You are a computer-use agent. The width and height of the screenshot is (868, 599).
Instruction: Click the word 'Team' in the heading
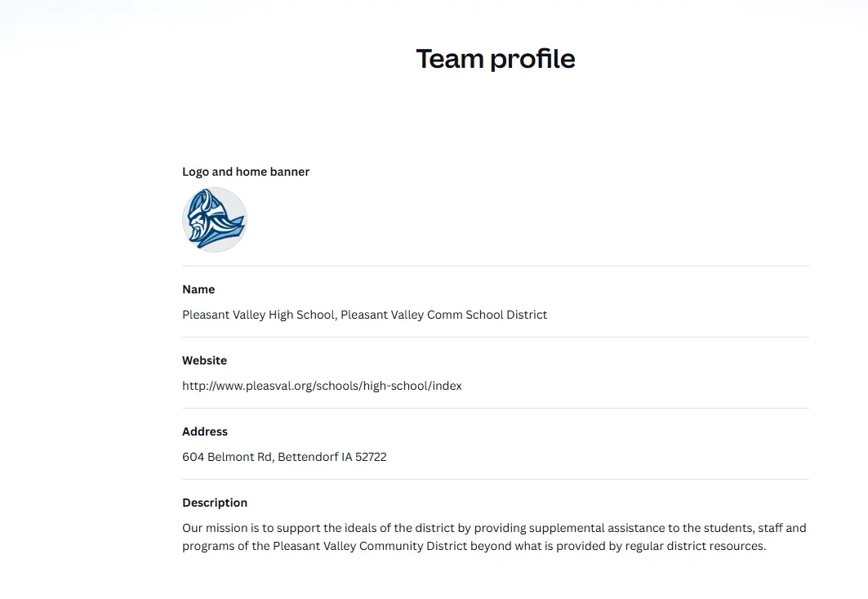click(449, 59)
